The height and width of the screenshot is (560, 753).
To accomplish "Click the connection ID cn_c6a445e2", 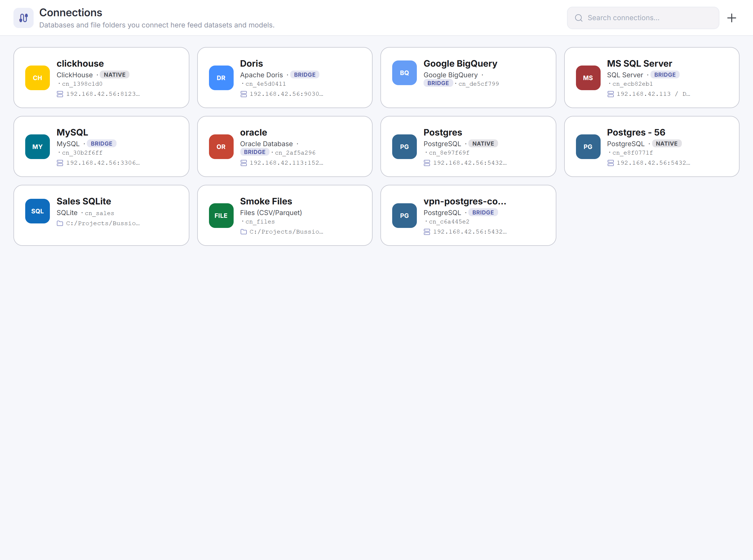I will tap(449, 221).
